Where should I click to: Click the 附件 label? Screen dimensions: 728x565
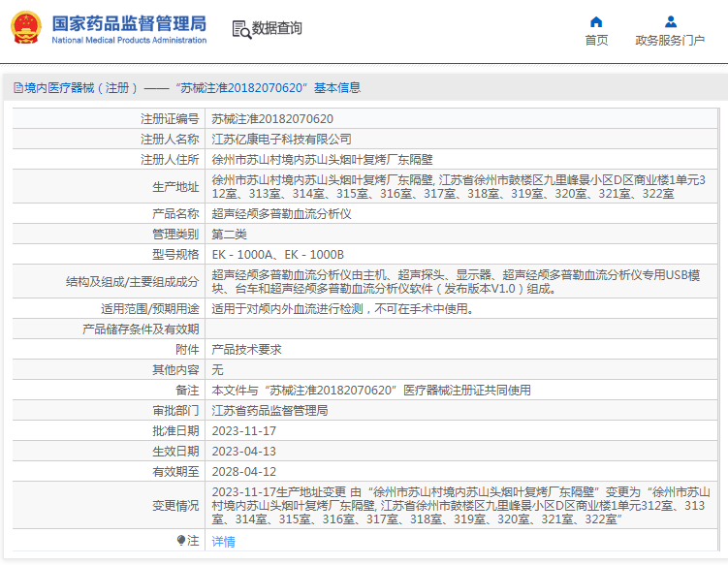(187, 350)
